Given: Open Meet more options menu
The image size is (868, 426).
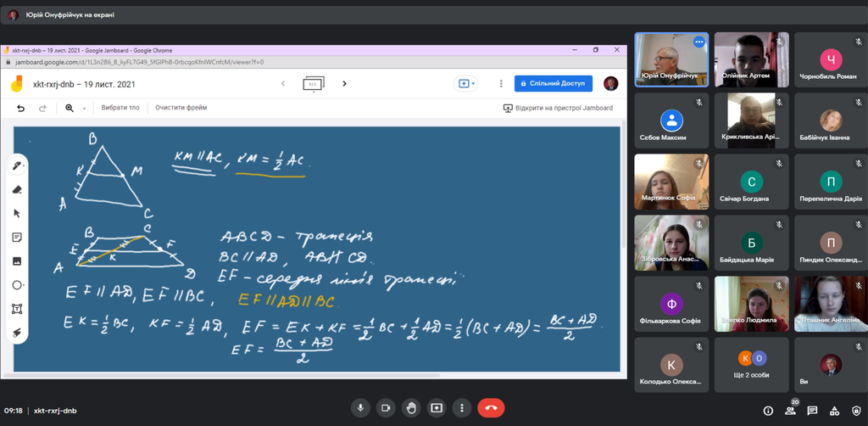Looking at the screenshot, I should pos(462,408).
